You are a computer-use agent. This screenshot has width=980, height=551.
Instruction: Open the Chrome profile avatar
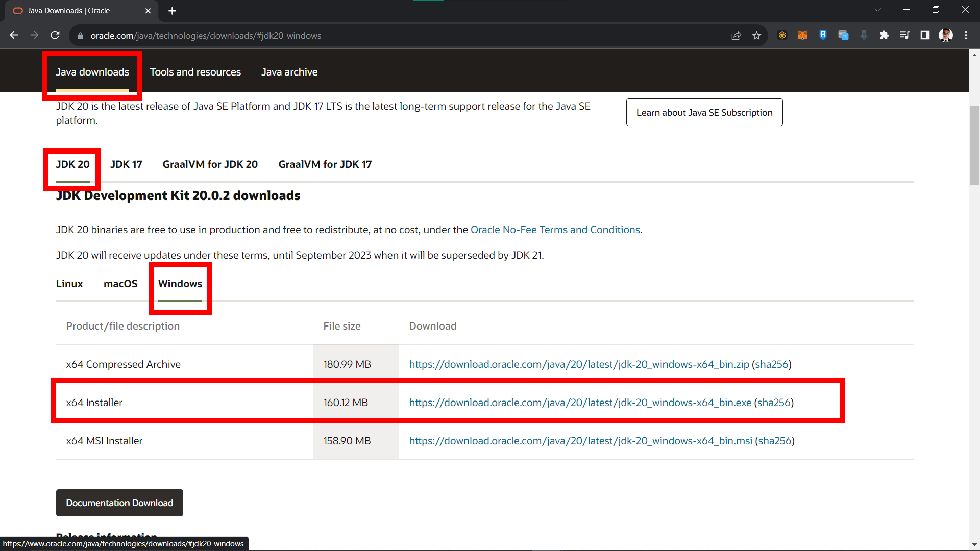[946, 35]
